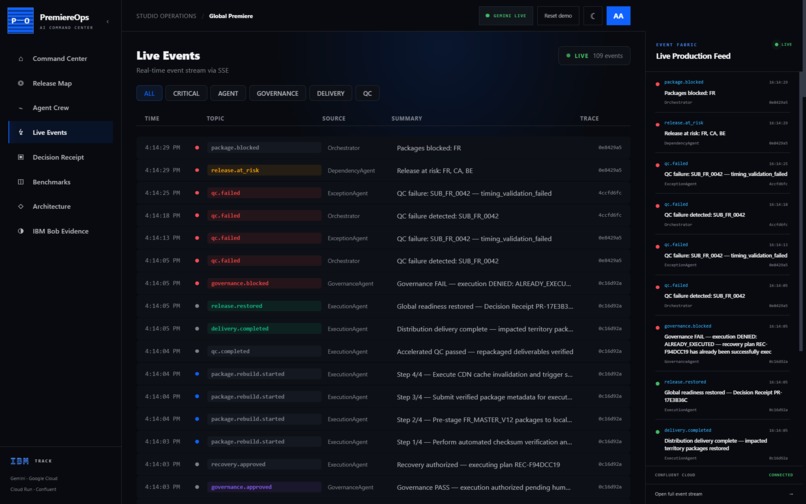Click the Benchmarks sidebar icon

21,182
